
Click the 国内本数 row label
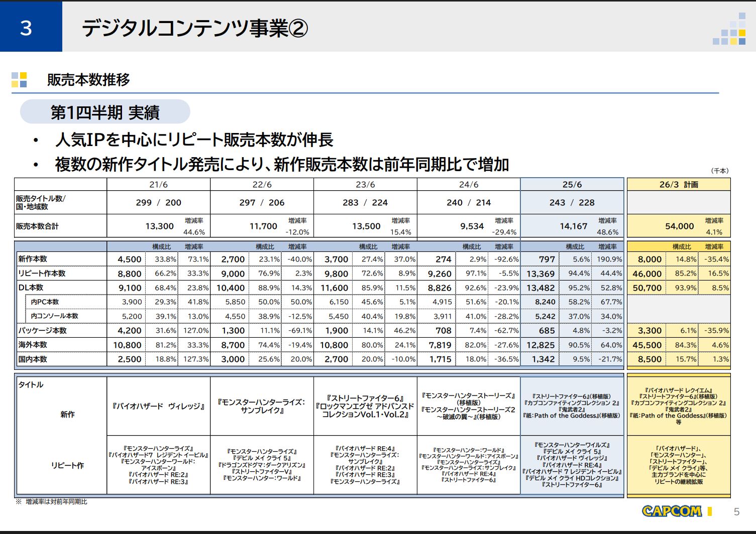pos(33,359)
